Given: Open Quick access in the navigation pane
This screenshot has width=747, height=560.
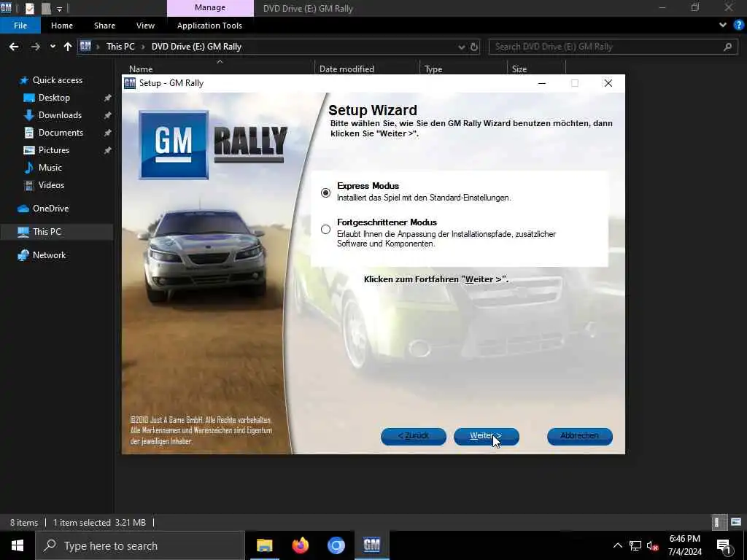Looking at the screenshot, I should [x=57, y=80].
